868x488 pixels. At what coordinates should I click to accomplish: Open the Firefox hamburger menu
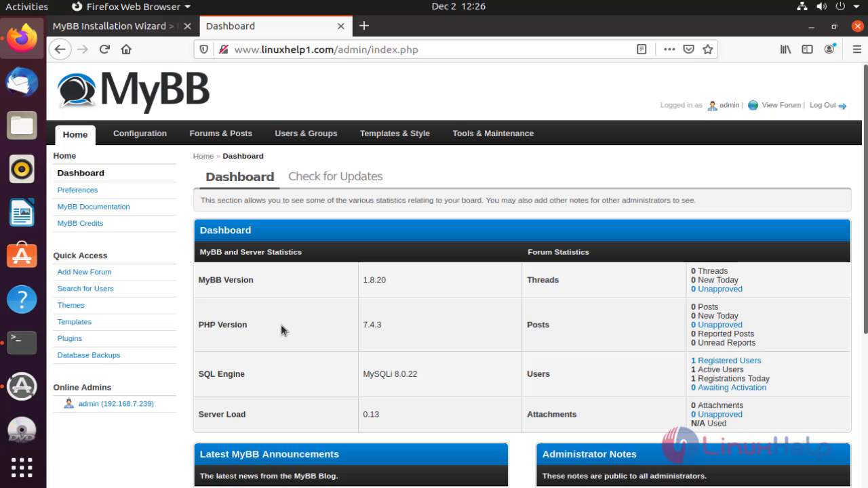(x=856, y=49)
